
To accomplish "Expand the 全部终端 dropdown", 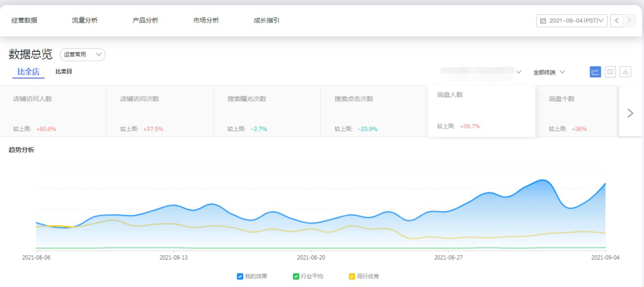I will tap(549, 72).
